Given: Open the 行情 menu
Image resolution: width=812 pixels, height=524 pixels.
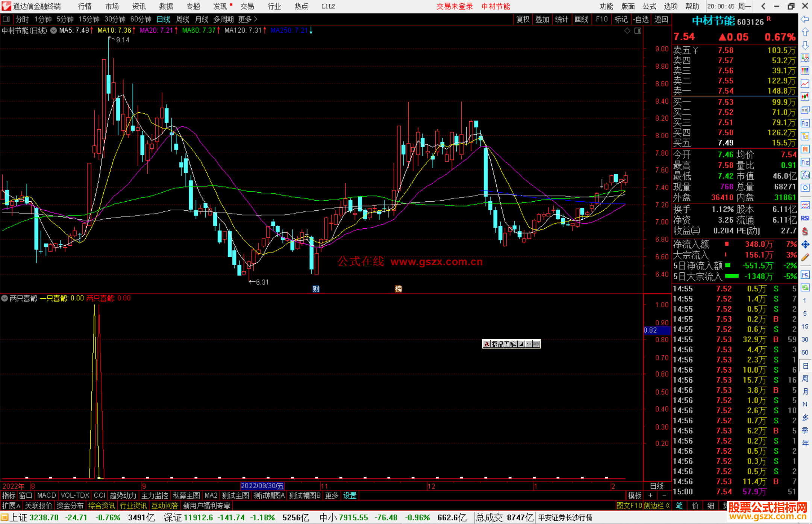Looking at the screenshot, I should pyautogui.click(x=85, y=6).
